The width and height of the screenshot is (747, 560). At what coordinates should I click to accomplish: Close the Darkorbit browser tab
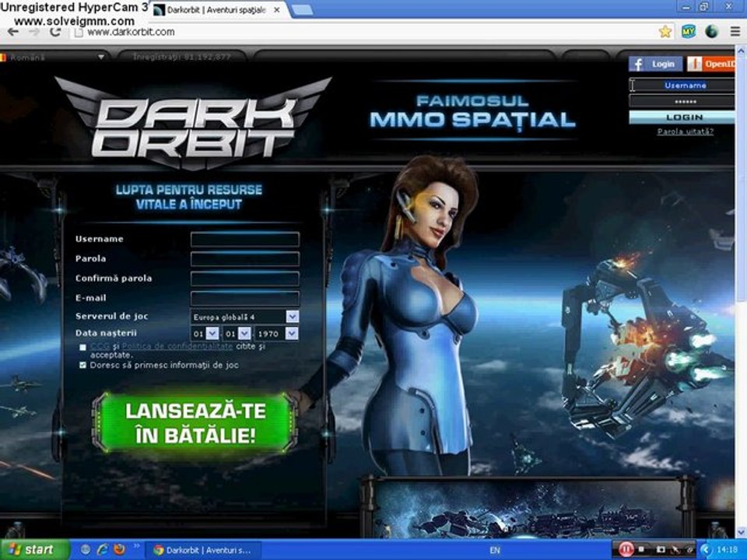click(277, 9)
